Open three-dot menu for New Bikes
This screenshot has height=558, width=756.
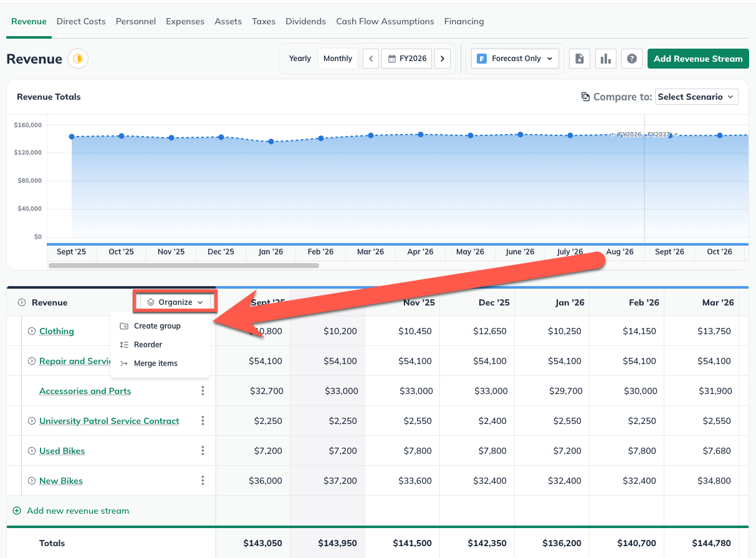tap(203, 481)
